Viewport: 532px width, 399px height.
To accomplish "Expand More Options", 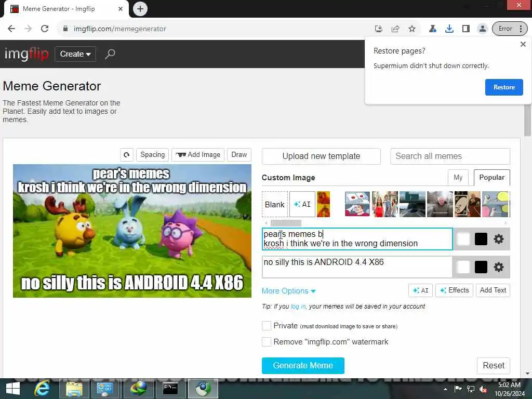I will (289, 291).
